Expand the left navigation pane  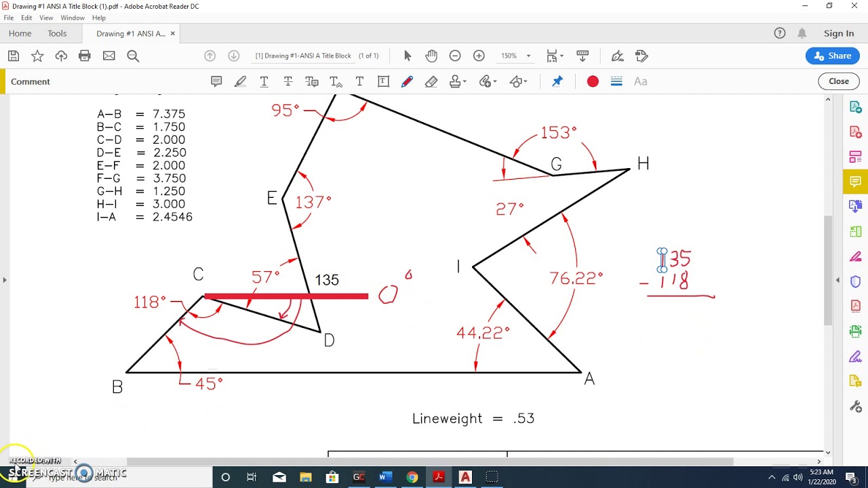(4, 279)
